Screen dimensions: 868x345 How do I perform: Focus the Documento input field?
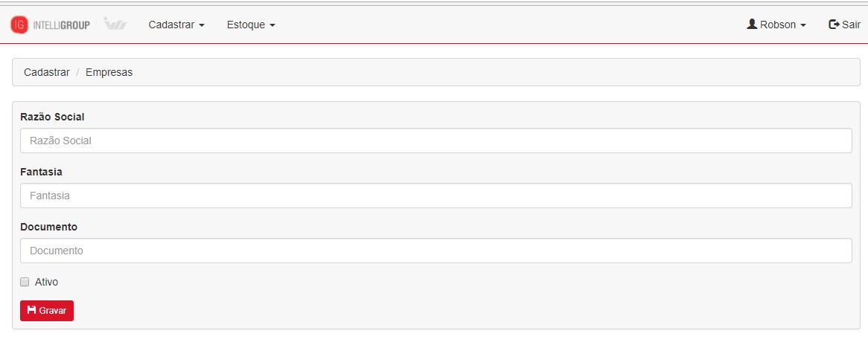(x=435, y=251)
